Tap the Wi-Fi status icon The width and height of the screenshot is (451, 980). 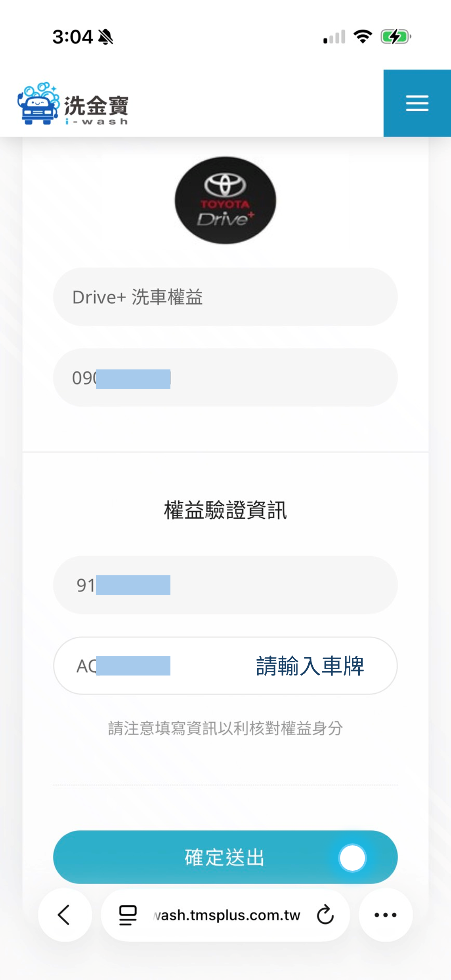point(363,37)
